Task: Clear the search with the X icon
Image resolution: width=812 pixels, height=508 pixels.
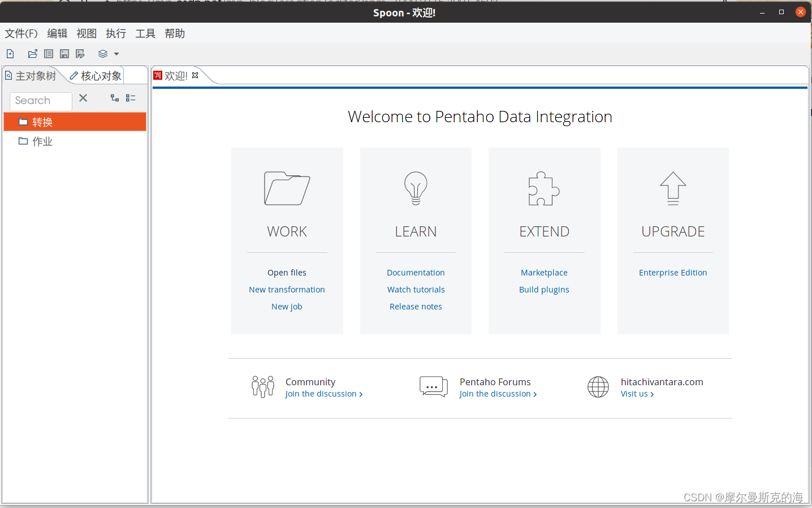Action: (83, 98)
